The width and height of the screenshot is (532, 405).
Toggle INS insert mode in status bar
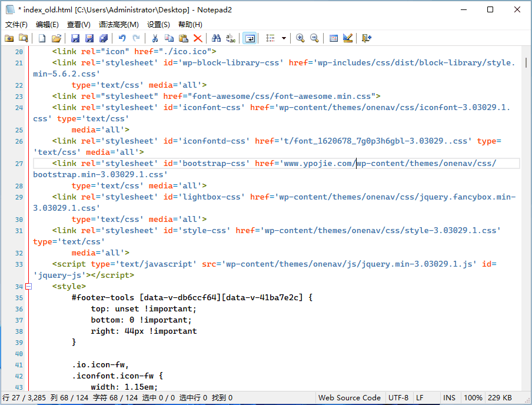click(x=450, y=398)
